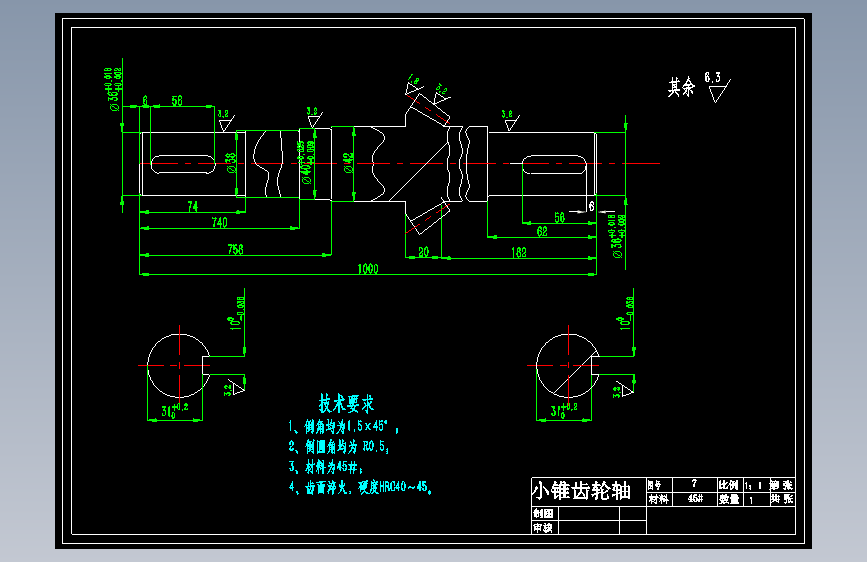Image resolution: width=867 pixels, height=562 pixels.
Task: Click the 3.2 roughness symbol above the Ø40 journal
Action: [x=314, y=118]
